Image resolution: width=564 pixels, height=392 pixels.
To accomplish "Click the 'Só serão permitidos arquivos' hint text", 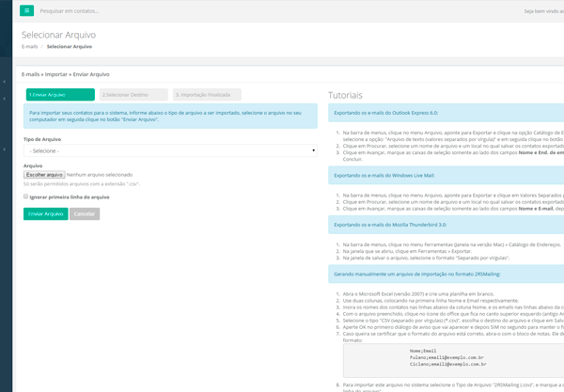I will coord(82,183).
